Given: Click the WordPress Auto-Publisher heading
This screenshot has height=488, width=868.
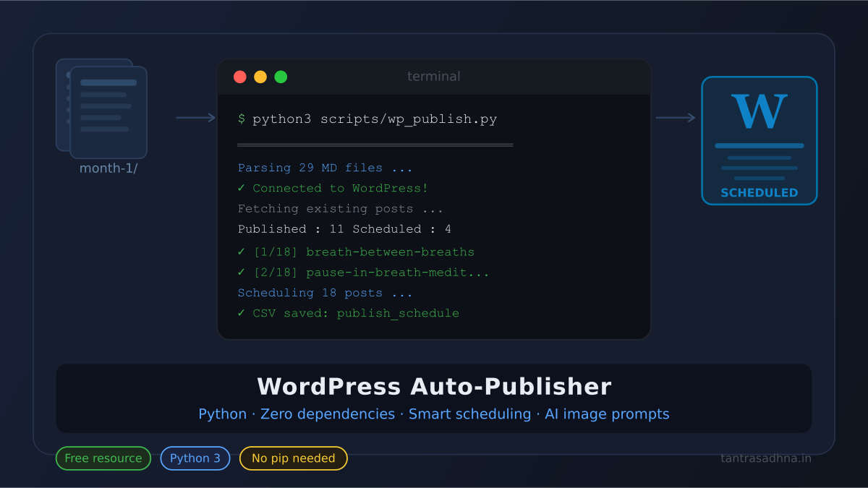Looking at the screenshot, I should click(434, 387).
